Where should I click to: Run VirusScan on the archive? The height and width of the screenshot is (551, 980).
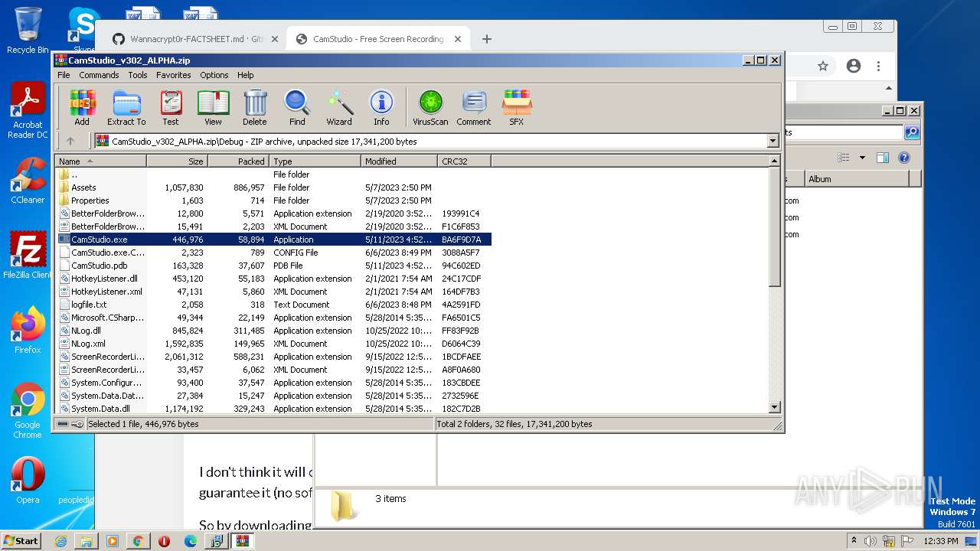click(430, 108)
